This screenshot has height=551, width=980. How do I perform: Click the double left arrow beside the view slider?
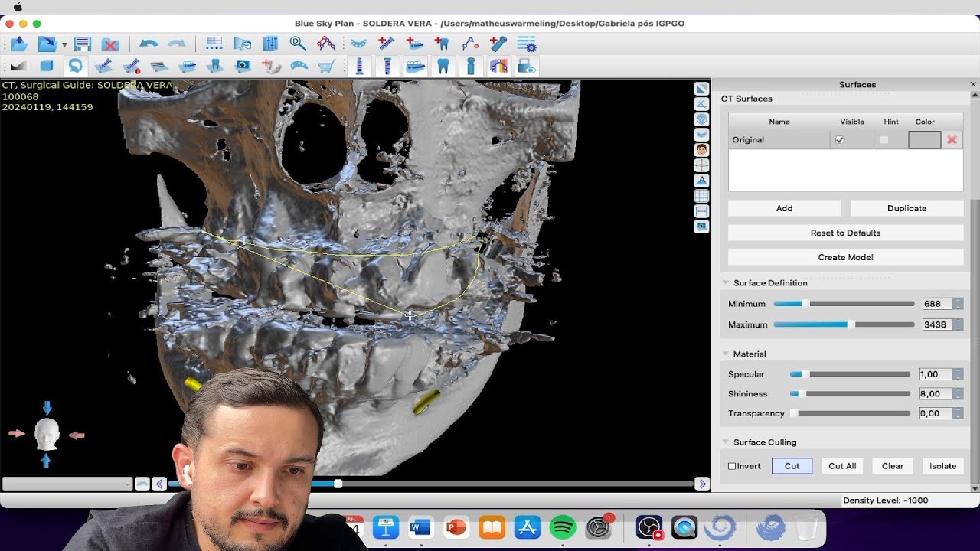159,484
